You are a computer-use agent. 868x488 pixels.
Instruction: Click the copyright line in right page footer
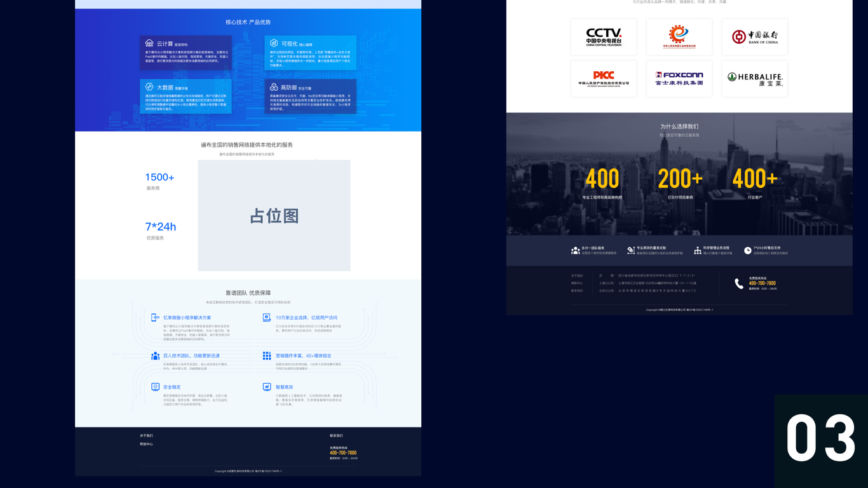[x=679, y=310]
